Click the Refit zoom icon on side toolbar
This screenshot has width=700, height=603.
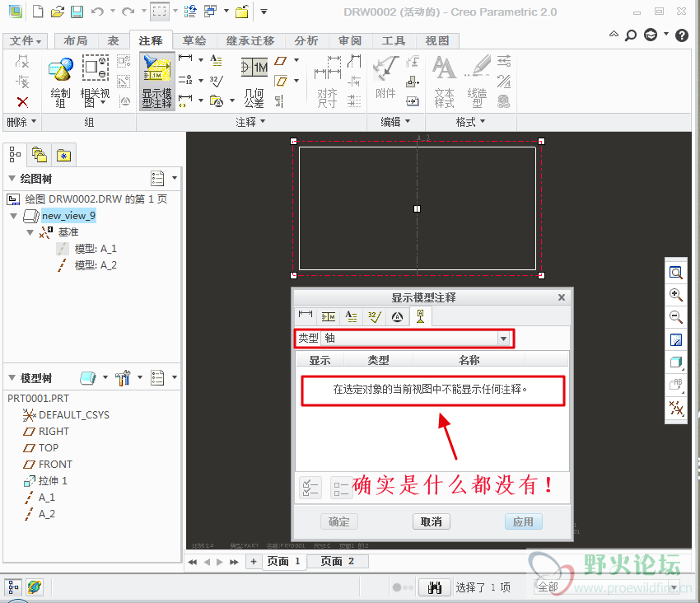(x=676, y=273)
